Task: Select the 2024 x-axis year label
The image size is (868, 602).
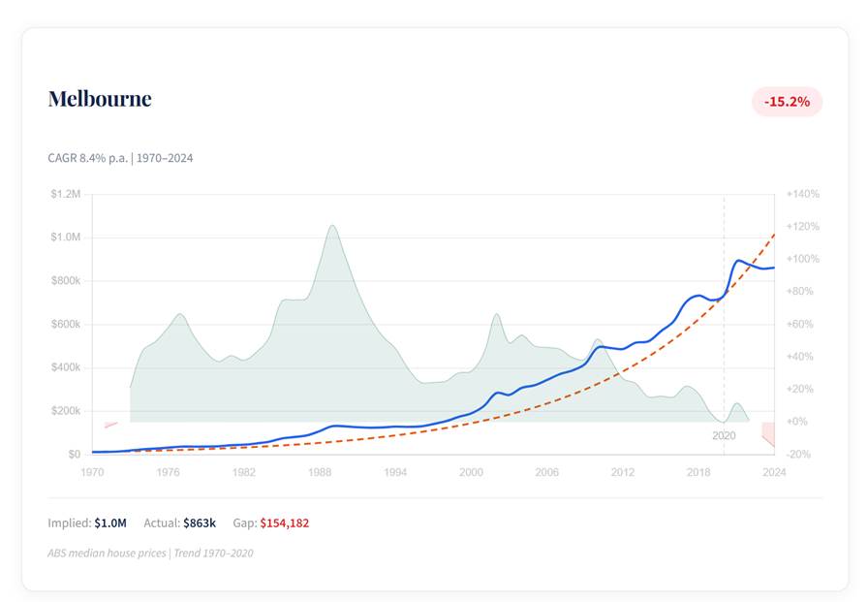Action: pyautogui.click(x=774, y=472)
